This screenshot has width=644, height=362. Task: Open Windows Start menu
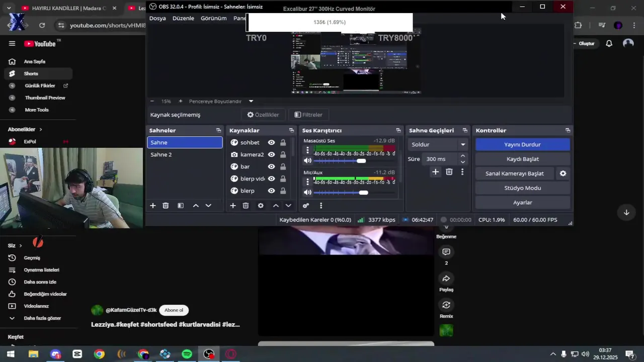(x=10, y=354)
